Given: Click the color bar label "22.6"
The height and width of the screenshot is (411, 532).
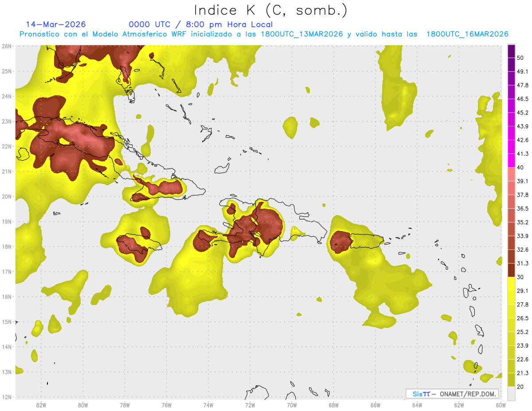Looking at the screenshot, I should pyautogui.click(x=523, y=359).
